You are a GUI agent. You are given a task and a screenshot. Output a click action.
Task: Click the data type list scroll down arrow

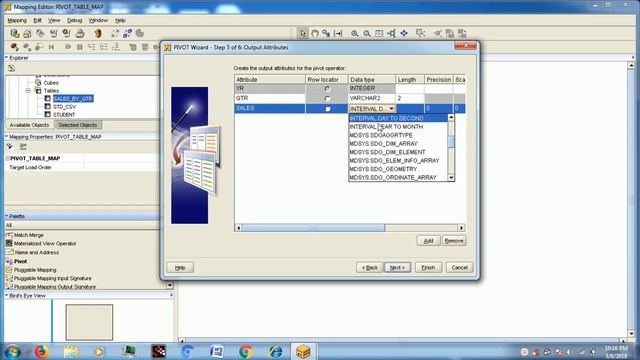pos(451,178)
